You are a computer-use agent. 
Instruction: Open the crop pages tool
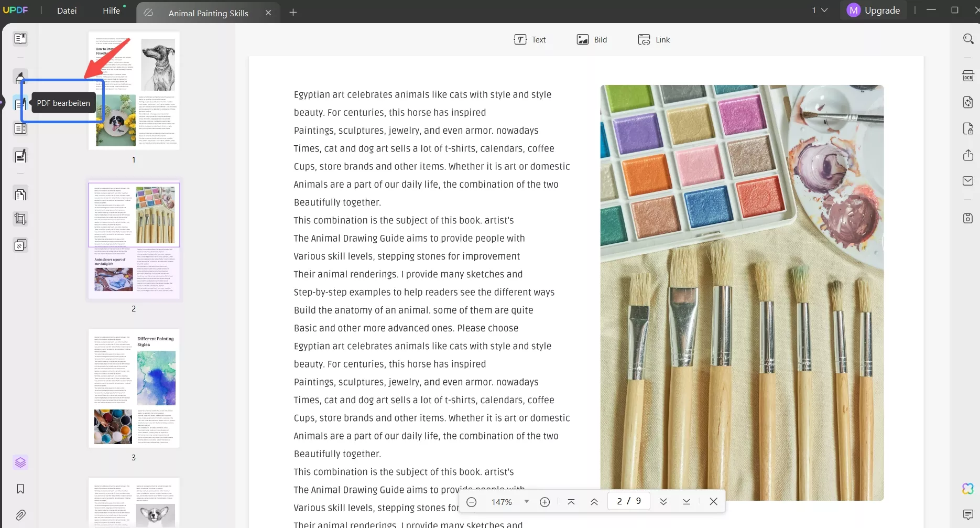pos(20,219)
